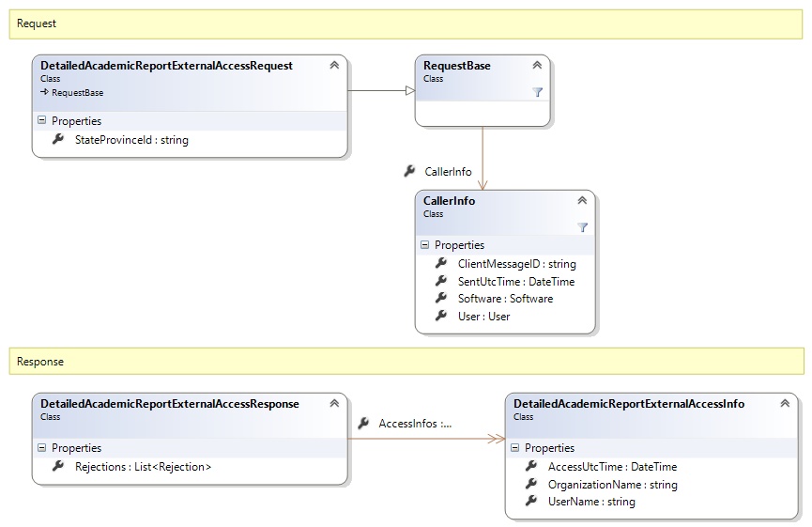
Task: Click wrench icon beside Rejections property
Action: 58,467
